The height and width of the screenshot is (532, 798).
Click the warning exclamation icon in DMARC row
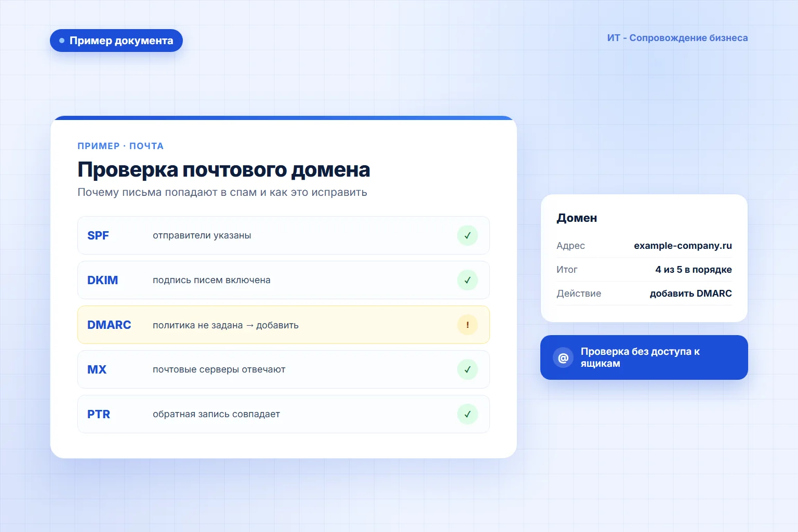(x=467, y=325)
